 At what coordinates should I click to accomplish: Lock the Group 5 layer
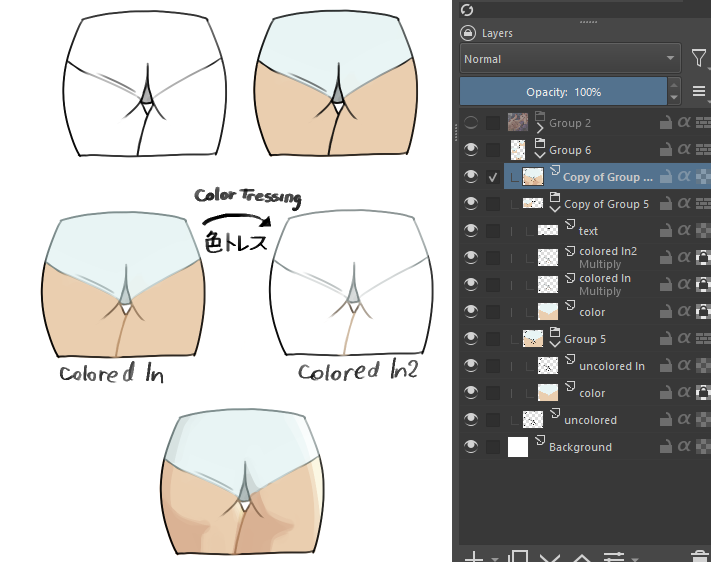[x=666, y=339]
